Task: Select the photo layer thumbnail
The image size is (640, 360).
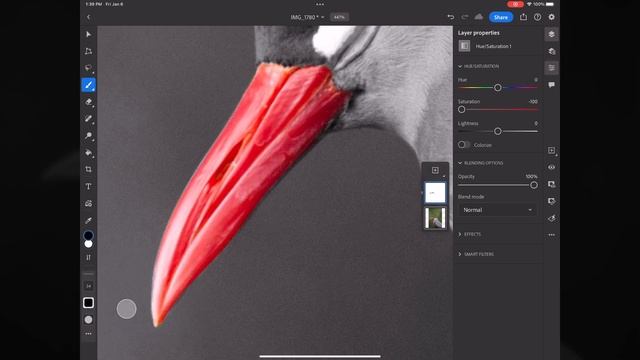Action: click(x=435, y=218)
